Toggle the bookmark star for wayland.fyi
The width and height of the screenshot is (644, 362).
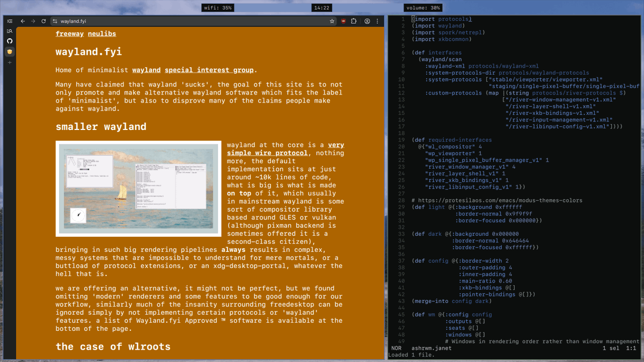(332, 21)
